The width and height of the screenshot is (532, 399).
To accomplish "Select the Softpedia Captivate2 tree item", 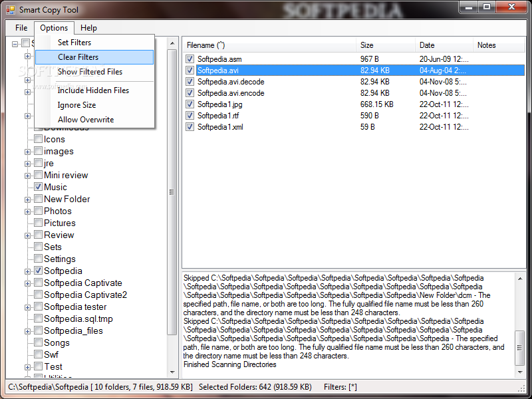I will click(x=86, y=295).
